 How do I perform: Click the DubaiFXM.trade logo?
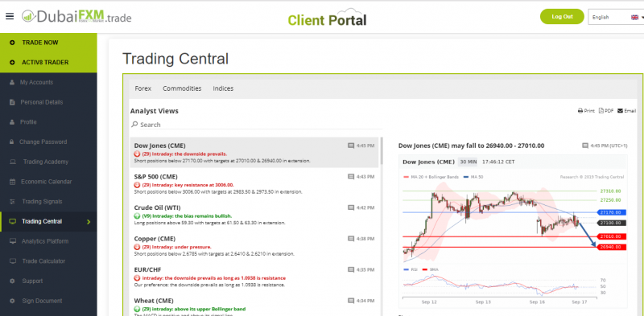point(76,16)
